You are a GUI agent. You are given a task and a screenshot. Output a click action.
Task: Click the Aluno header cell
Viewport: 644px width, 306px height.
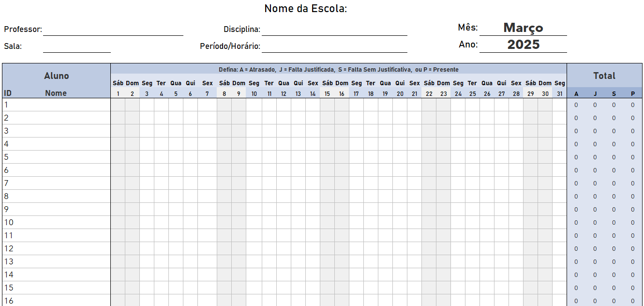57,76
